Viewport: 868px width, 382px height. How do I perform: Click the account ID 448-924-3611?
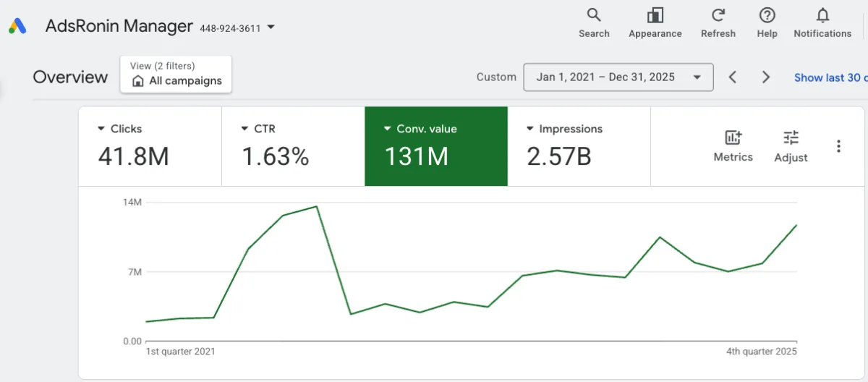[231, 28]
